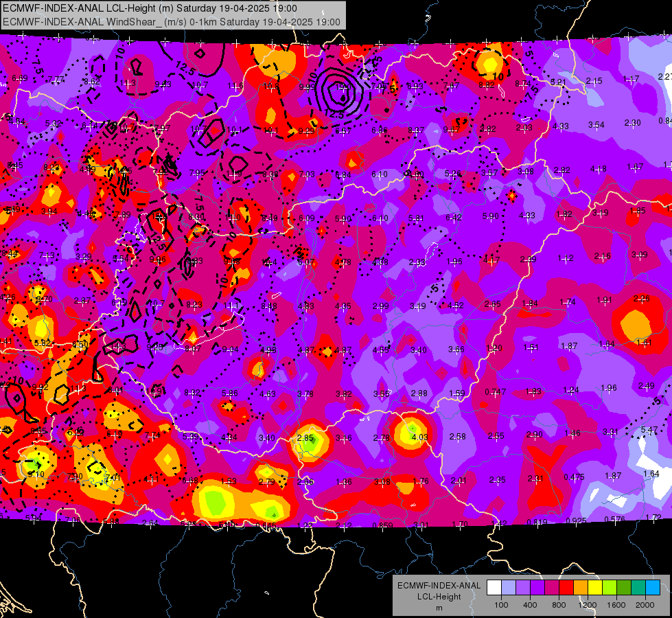Viewport: 672px width, 618px height.
Task: Click legend label 'ECMWF-INDEX-ANAL'
Action: (439, 586)
